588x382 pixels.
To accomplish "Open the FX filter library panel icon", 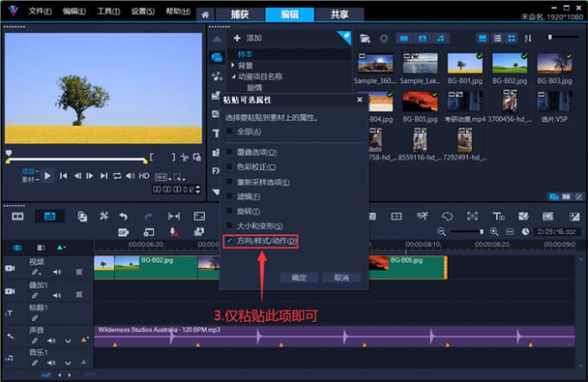I will point(215,171).
